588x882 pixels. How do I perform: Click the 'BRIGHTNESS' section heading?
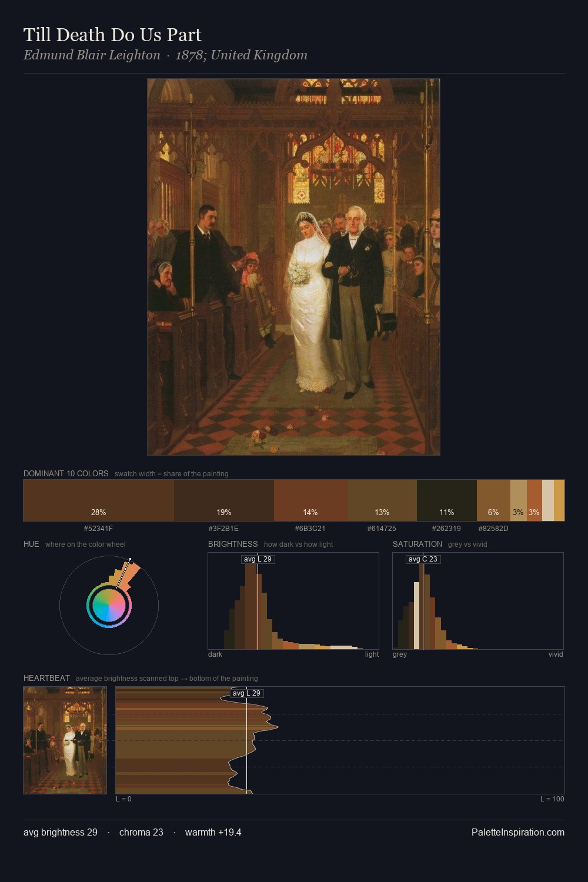click(233, 544)
